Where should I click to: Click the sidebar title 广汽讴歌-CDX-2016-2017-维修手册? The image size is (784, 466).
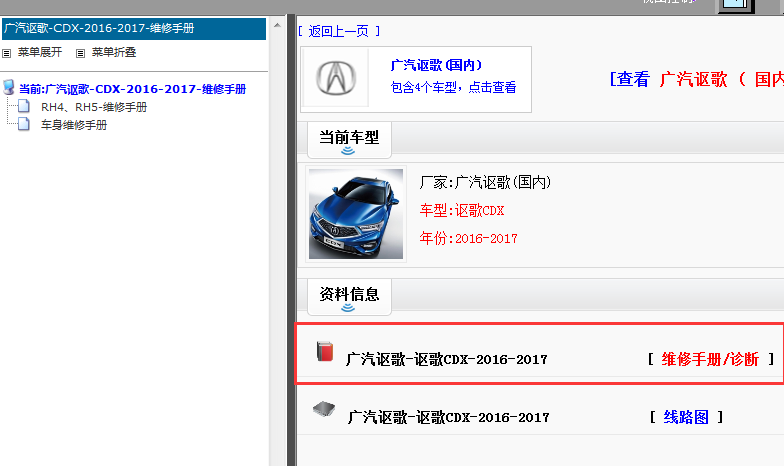click(x=99, y=28)
